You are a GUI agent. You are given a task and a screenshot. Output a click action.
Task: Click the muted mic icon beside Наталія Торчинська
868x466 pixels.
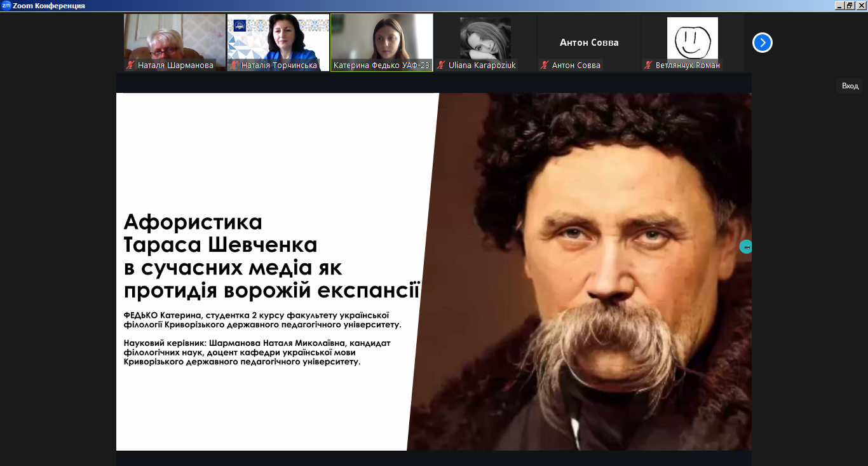click(x=234, y=65)
